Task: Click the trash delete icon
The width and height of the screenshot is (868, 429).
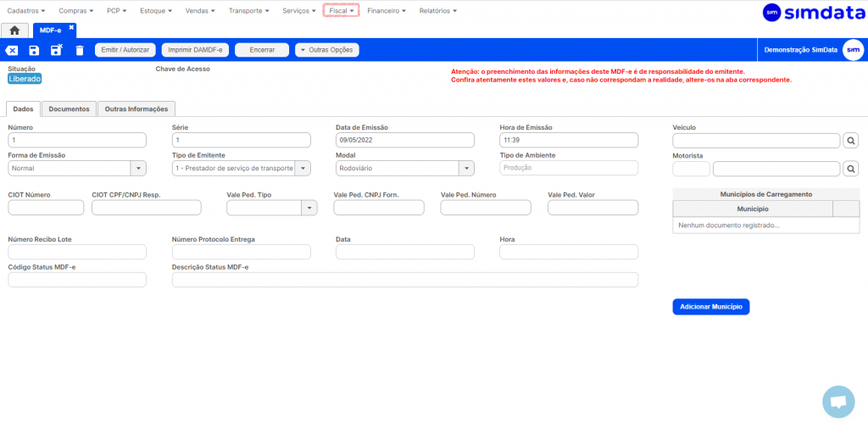Action: click(80, 51)
